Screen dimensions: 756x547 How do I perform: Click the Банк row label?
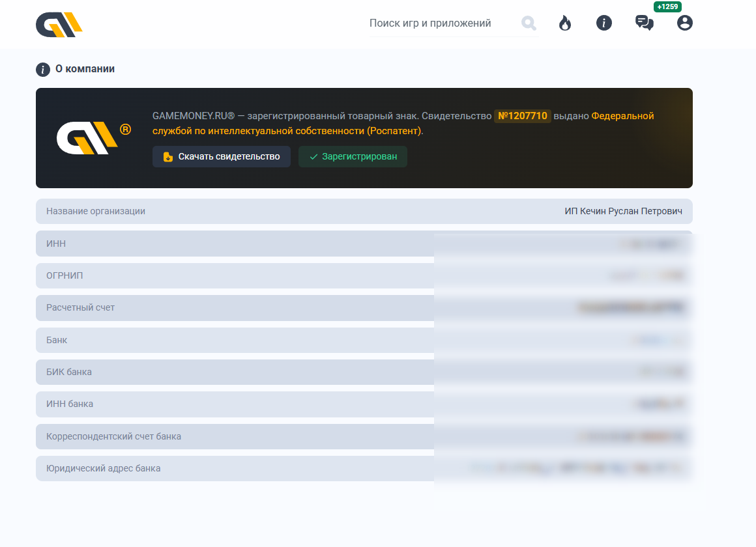tap(57, 341)
